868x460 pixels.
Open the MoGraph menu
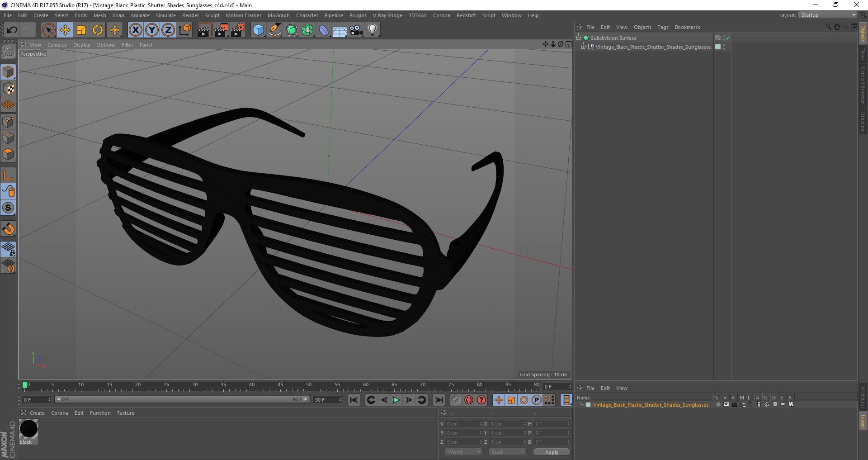click(278, 15)
